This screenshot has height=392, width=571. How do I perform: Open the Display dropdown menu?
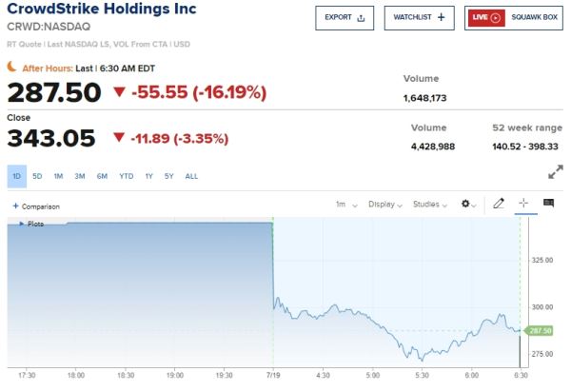[384, 205]
